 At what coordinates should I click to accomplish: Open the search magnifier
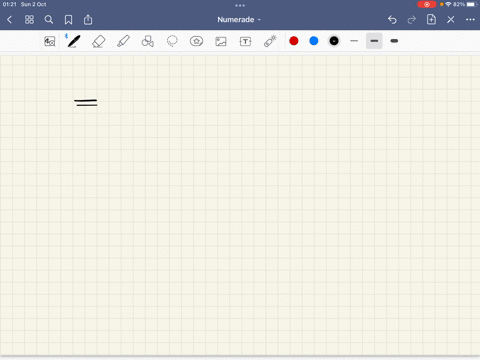(x=49, y=20)
